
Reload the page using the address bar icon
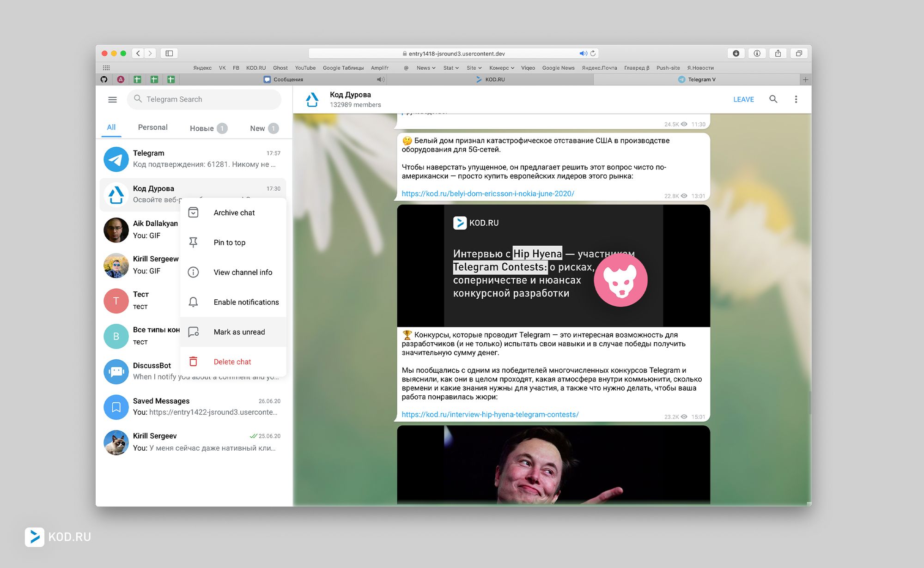(x=593, y=54)
